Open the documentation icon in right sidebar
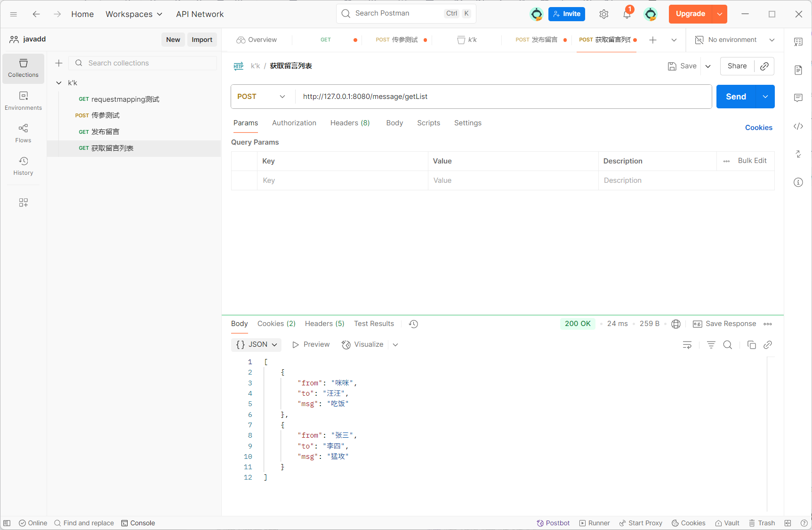Image resolution: width=812 pixels, height=530 pixels. pyautogui.click(x=798, y=70)
